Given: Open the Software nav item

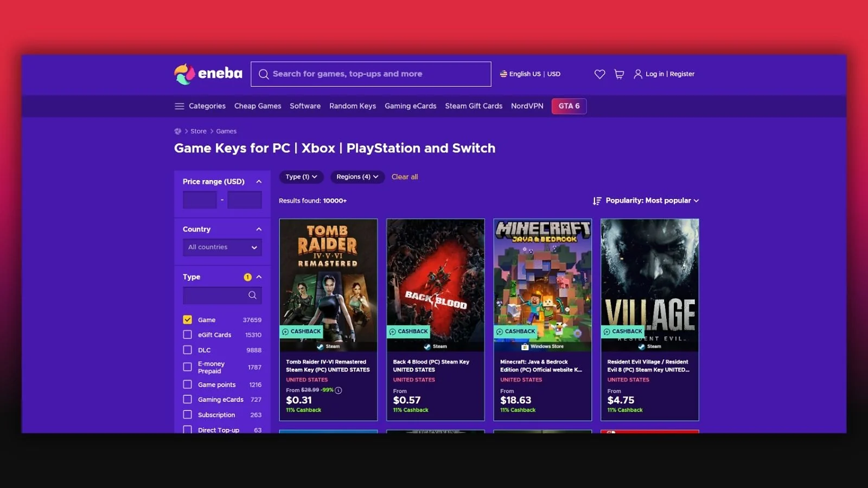Looking at the screenshot, I should 305,106.
